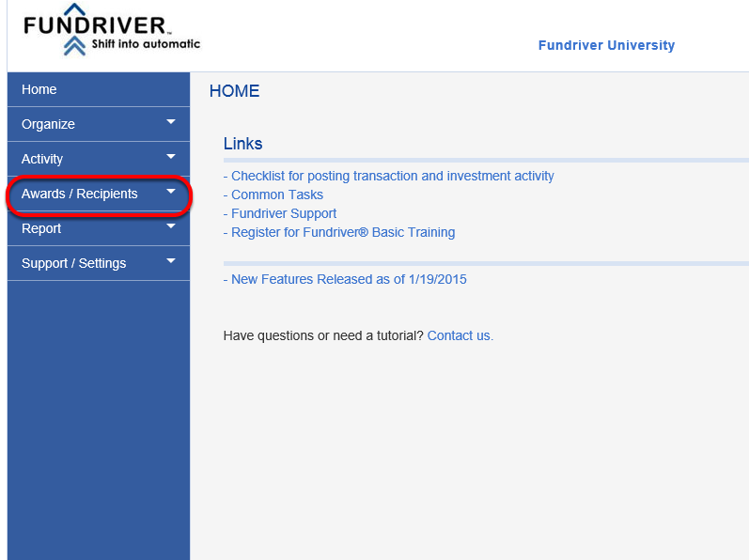Image resolution: width=749 pixels, height=560 pixels.
Task: Click the Fundriver University heading
Action: tap(606, 45)
